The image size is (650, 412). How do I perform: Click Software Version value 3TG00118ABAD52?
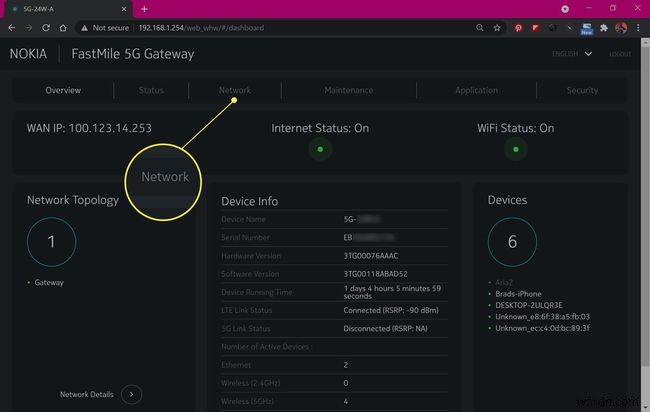375,274
